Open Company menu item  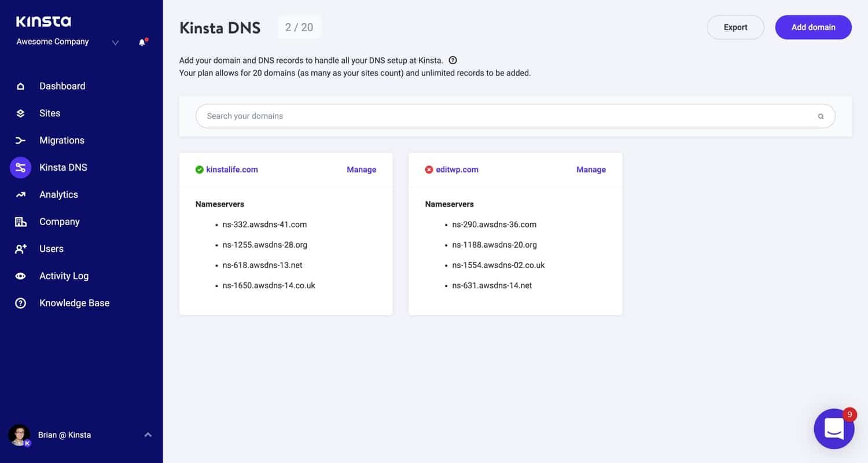coord(60,222)
